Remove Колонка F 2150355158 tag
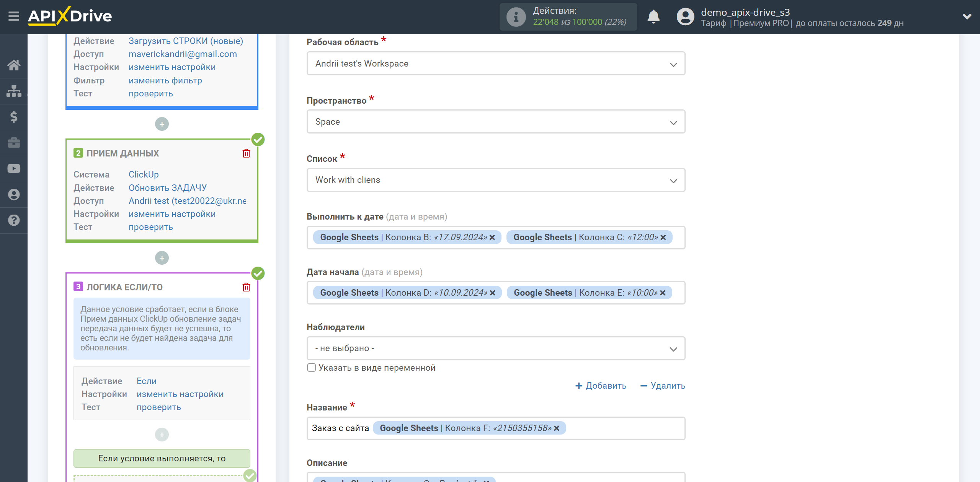Viewport: 980px width, 482px height. pos(557,428)
